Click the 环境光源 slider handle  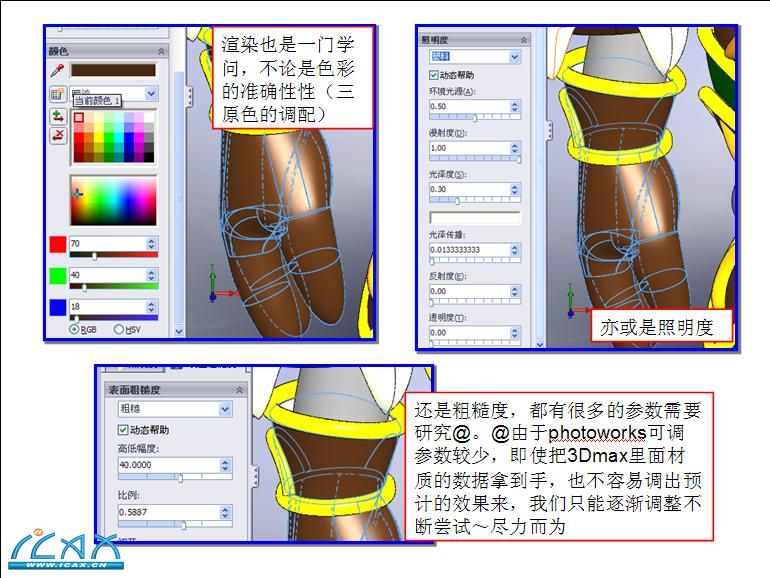point(475,118)
